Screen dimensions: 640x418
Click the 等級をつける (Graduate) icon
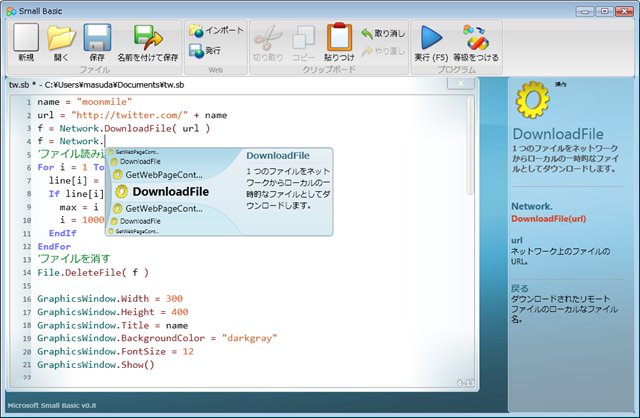[475, 39]
